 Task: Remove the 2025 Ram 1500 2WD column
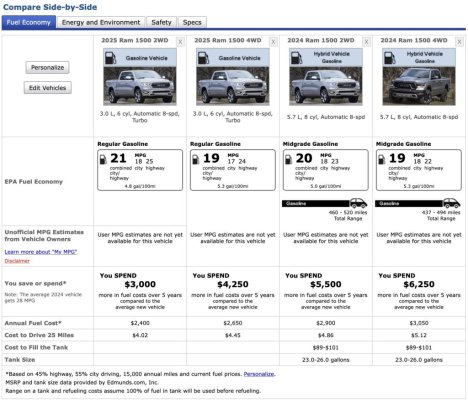[x=180, y=42]
